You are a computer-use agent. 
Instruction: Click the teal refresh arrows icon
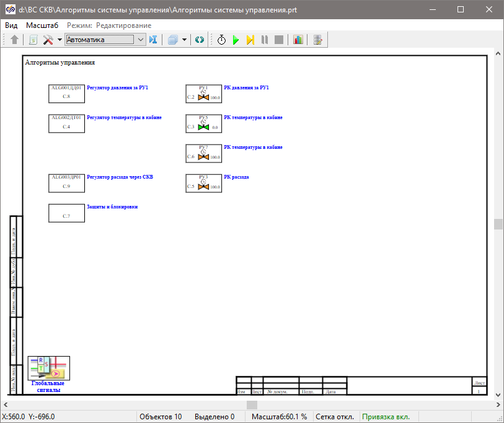(x=200, y=40)
